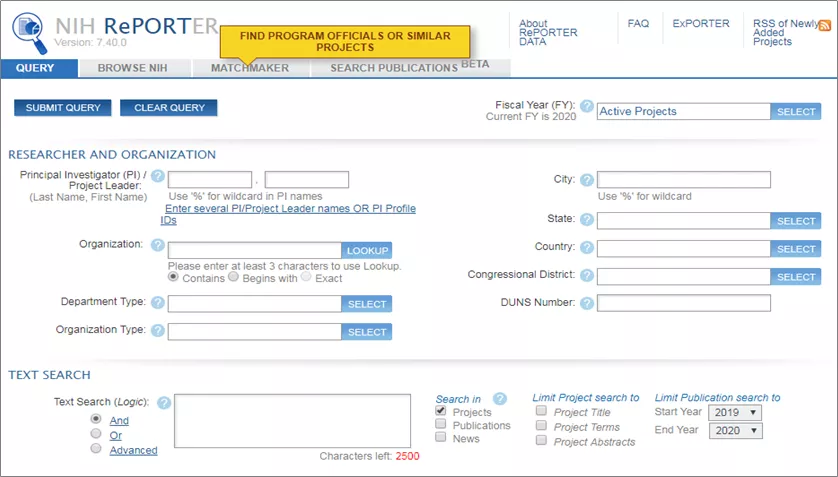Click the NIH RePORTER magnifier logo
The image size is (838, 477).
pyautogui.click(x=29, y=32)
